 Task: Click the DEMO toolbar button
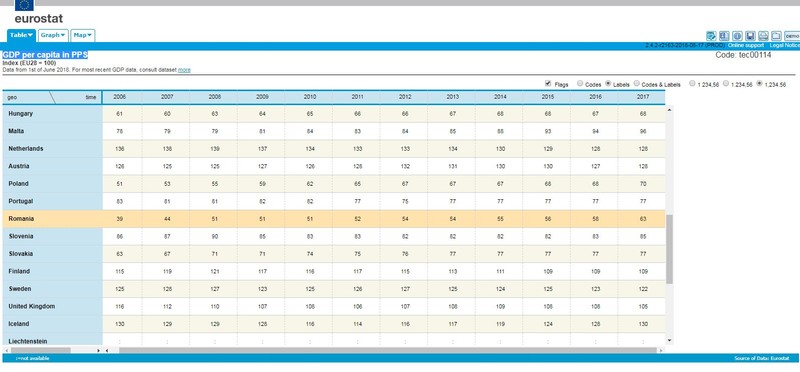pyautogui.click(x=792, y=36)
